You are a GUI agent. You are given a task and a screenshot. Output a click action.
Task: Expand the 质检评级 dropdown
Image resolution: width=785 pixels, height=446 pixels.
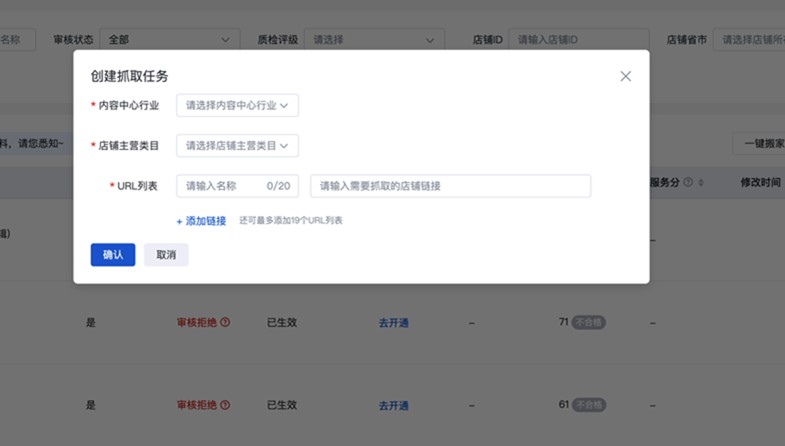(375, 40)
